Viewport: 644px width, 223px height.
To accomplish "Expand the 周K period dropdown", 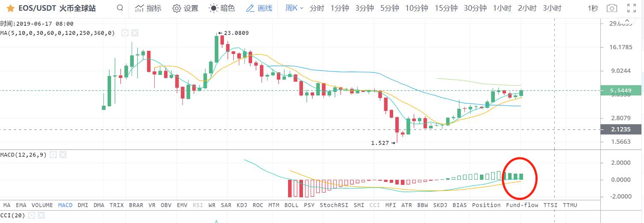I will coord(294,8).
